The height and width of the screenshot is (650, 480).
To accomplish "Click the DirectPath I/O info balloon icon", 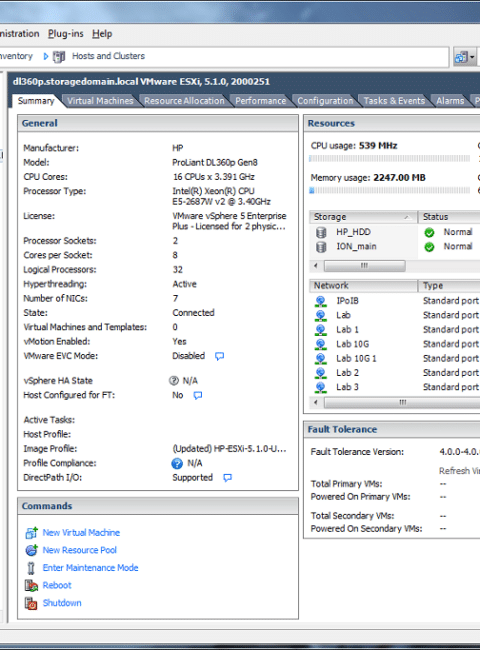I will pos(227,478).
